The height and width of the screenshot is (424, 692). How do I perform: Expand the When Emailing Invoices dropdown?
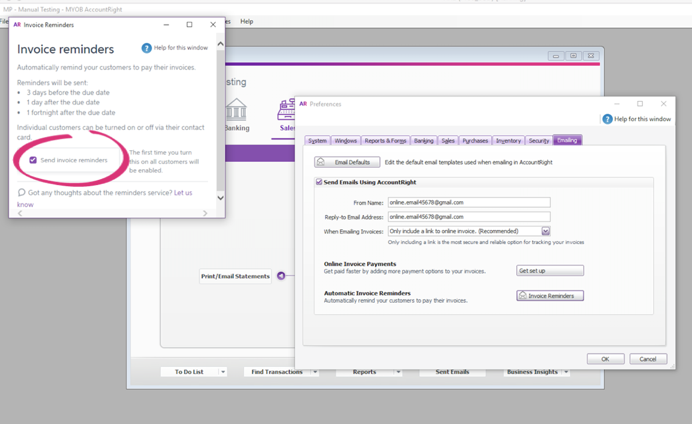tap(546, 231)
